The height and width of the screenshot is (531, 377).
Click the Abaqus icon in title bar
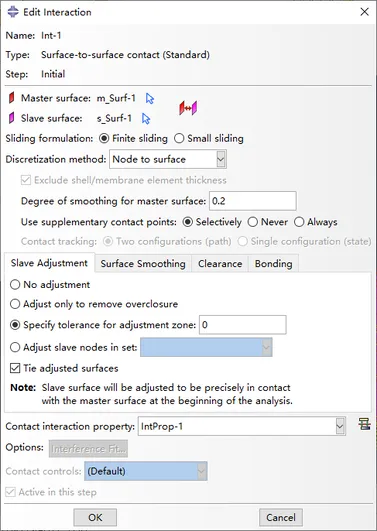pyautogui.click(x=13, y=12)
